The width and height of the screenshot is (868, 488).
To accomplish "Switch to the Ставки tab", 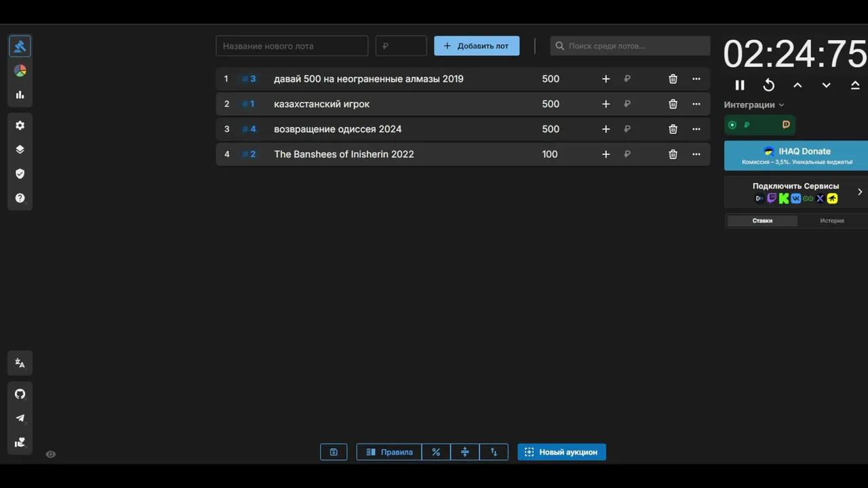I will tap(762, 220).
